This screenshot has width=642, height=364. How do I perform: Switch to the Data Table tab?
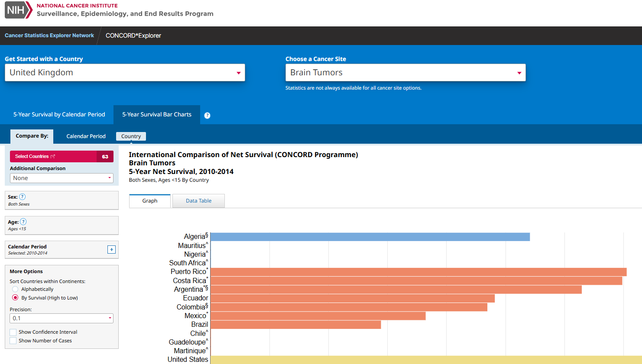(x=198, y=201)
